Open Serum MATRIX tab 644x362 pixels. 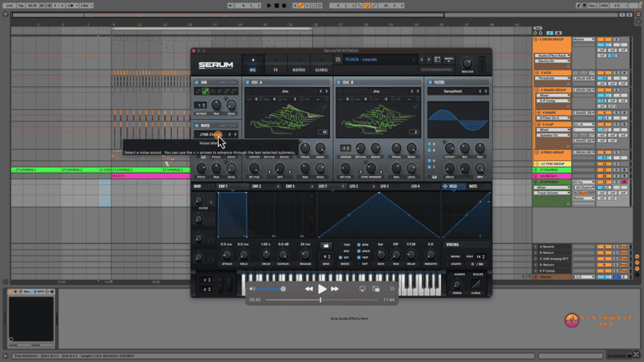(x=299, y=65)
